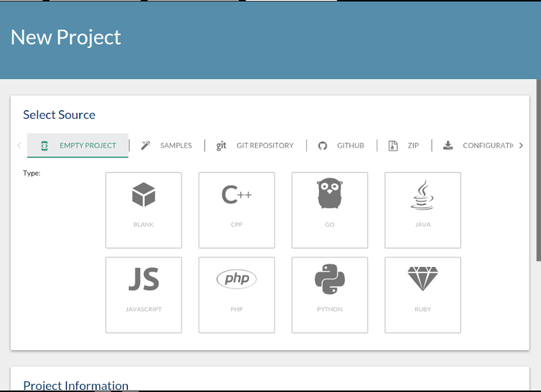
Task: Click the Project Information section heading
Action: click(x=76, y=386)
